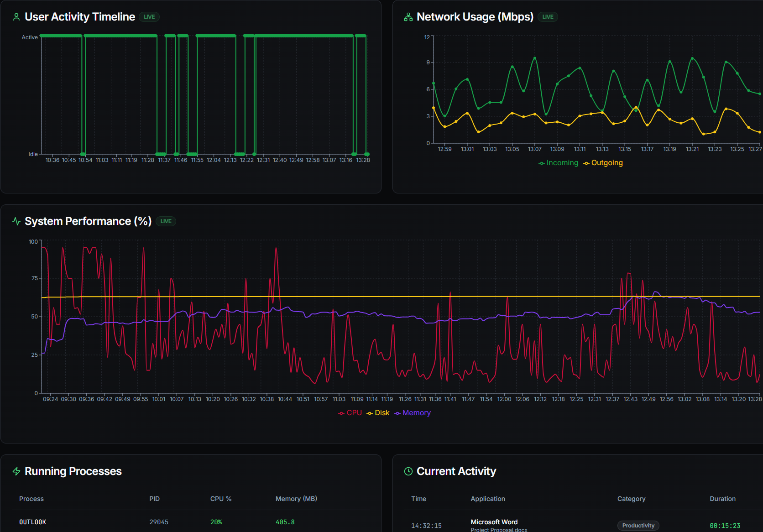Click the System Performance pulse icon
This screenshot has height=532, width=763.
pos(16,221)
